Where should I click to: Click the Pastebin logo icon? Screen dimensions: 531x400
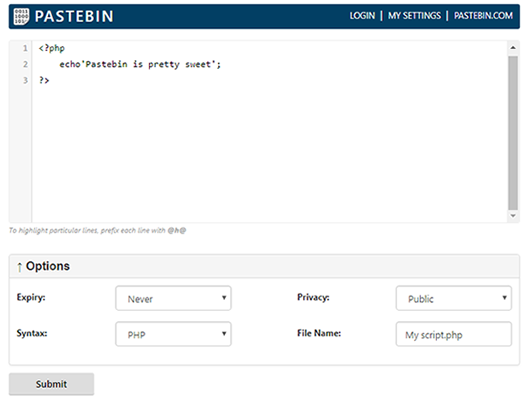[x=21, y=16]
